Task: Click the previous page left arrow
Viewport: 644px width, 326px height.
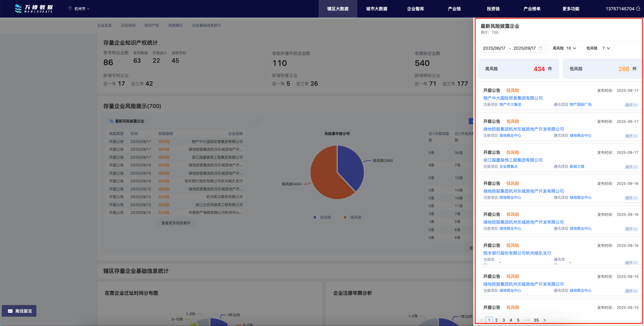Action: 482,320
